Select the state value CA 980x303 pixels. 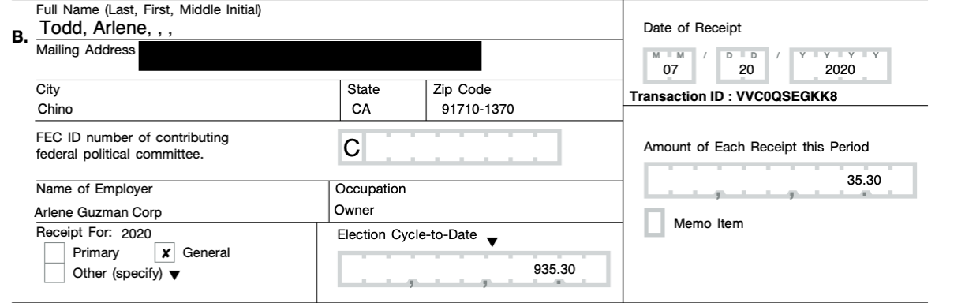[361, 110]
